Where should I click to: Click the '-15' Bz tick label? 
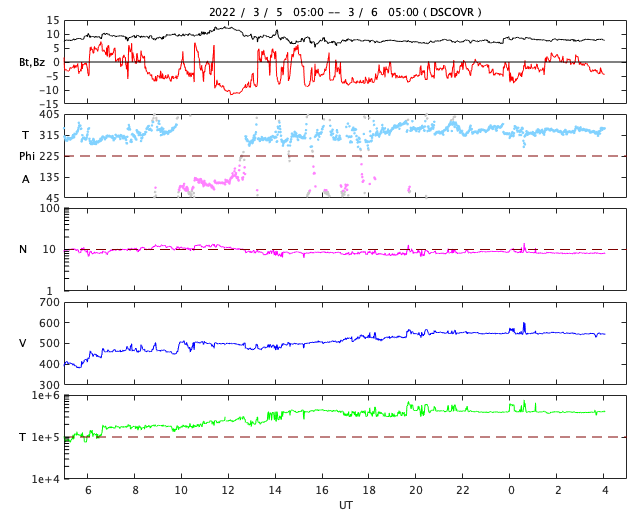49,105
